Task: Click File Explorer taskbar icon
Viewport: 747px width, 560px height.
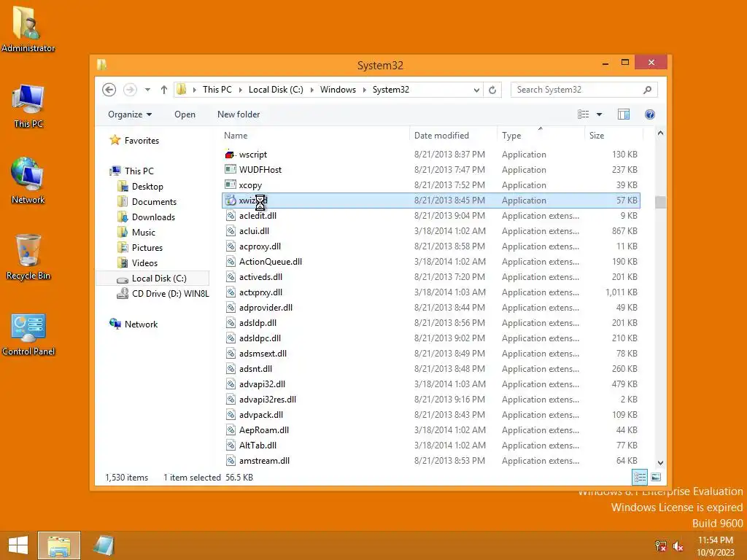Action: [59, 545]
